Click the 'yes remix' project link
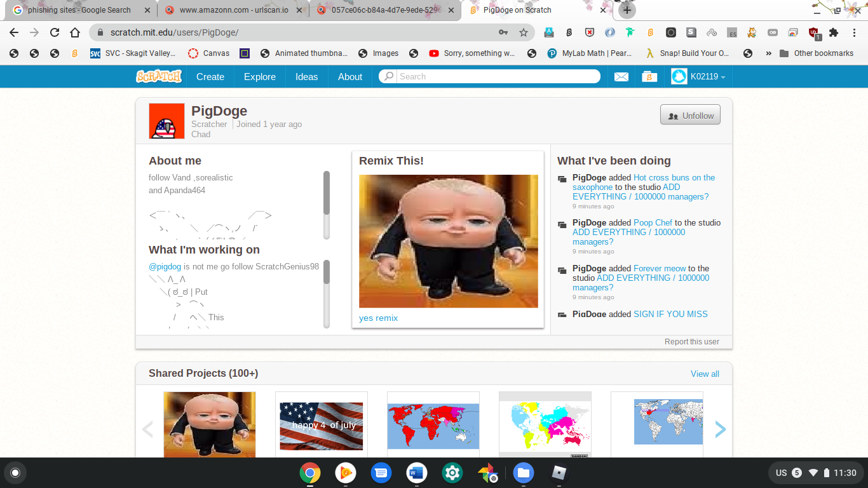The height and width of the screenshot is (488, 868). click(x=378, y=318)
